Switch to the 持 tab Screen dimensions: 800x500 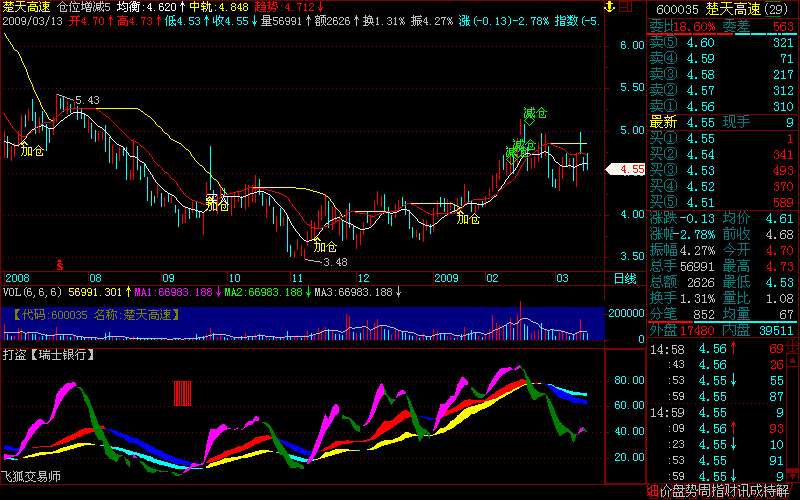pyautogui.click(x=769, y=491)
